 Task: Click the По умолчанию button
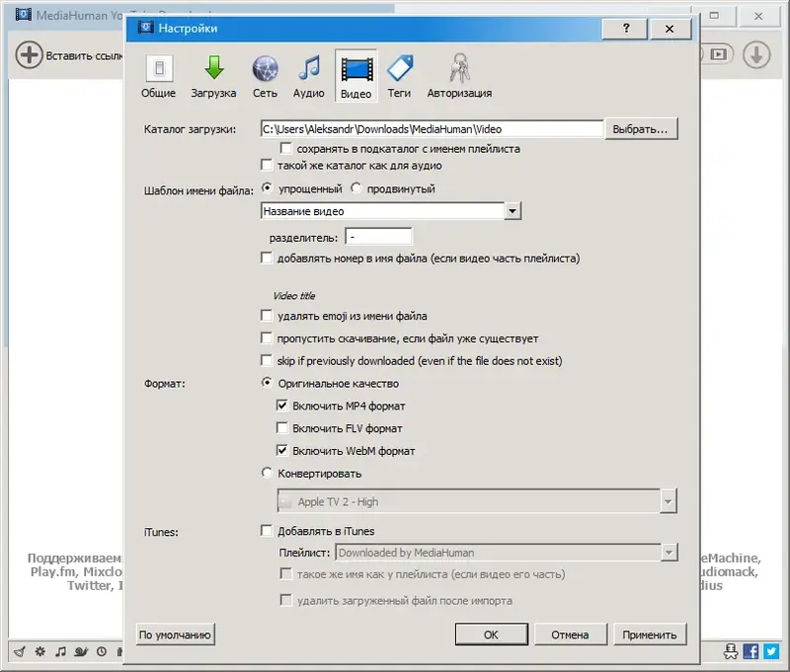coord(173,635)
